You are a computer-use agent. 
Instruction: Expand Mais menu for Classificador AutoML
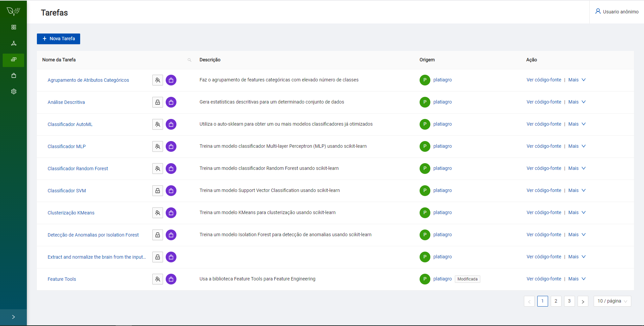(577, 124)
